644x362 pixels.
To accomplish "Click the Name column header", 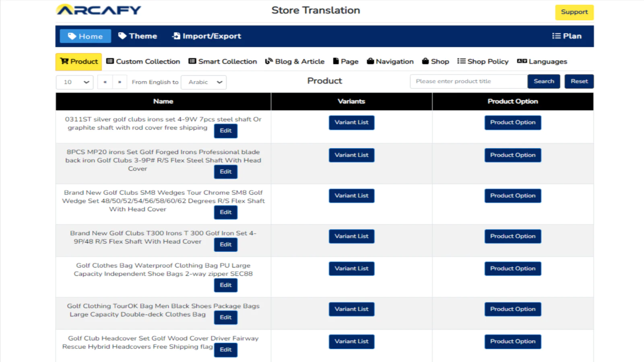I will 163,101.
